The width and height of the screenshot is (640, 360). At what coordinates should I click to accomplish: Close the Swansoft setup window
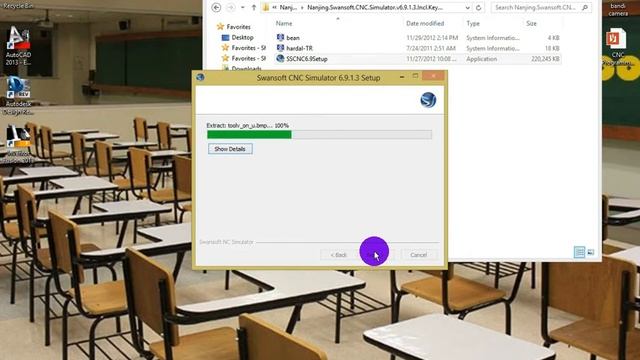(x=433, y=76)
